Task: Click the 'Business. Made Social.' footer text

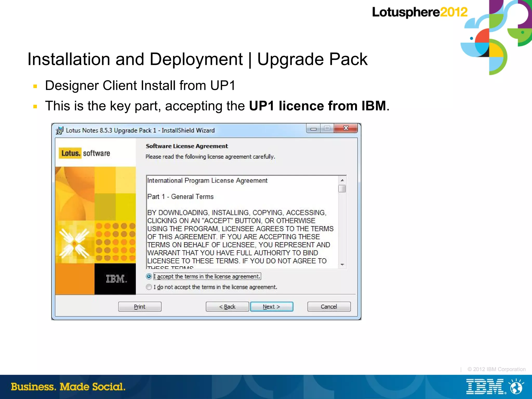Action: click(x=68, y=387)
